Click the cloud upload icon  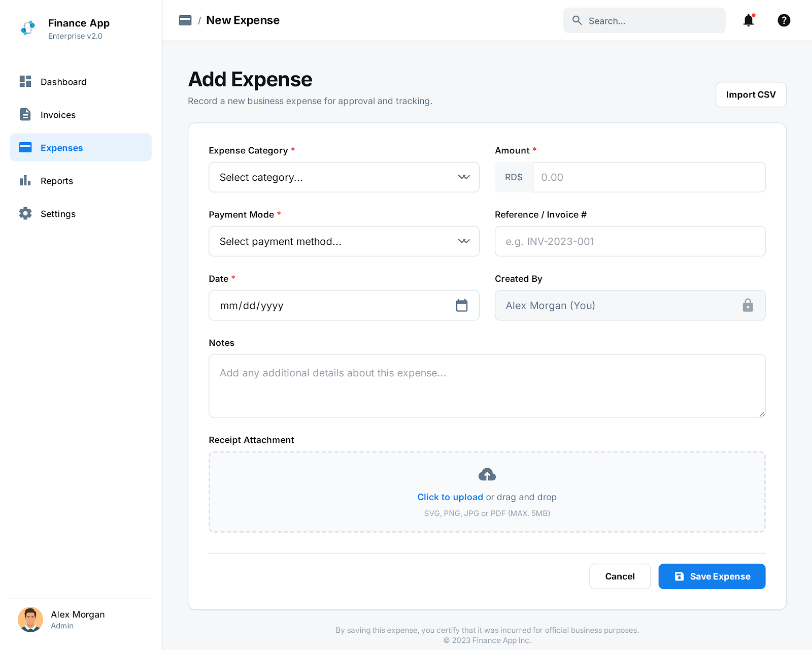487,475
